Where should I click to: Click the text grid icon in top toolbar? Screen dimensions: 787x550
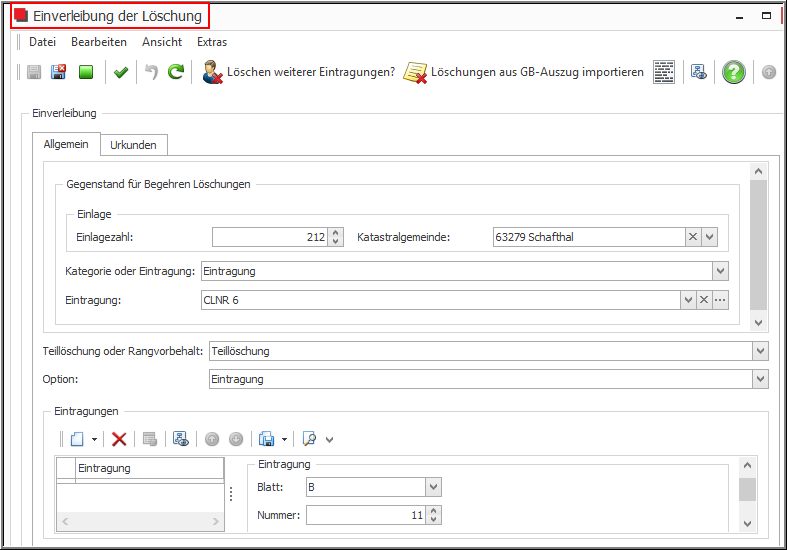click(x=663, y=72)
